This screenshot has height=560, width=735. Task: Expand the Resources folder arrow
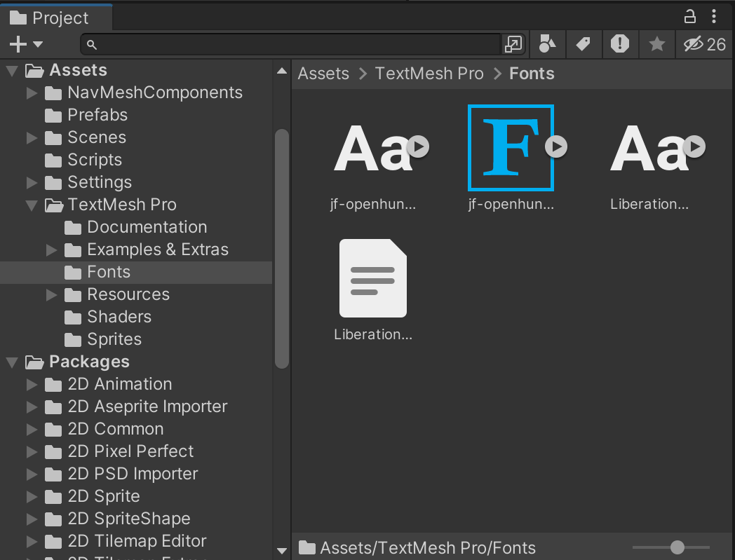point(51,295)
